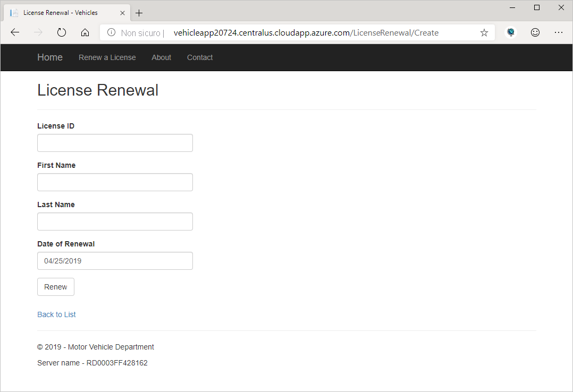573x392 pixels.
Task: Navigate back with the back arrow
Action: pyautogui.click(x=14, y=32)
